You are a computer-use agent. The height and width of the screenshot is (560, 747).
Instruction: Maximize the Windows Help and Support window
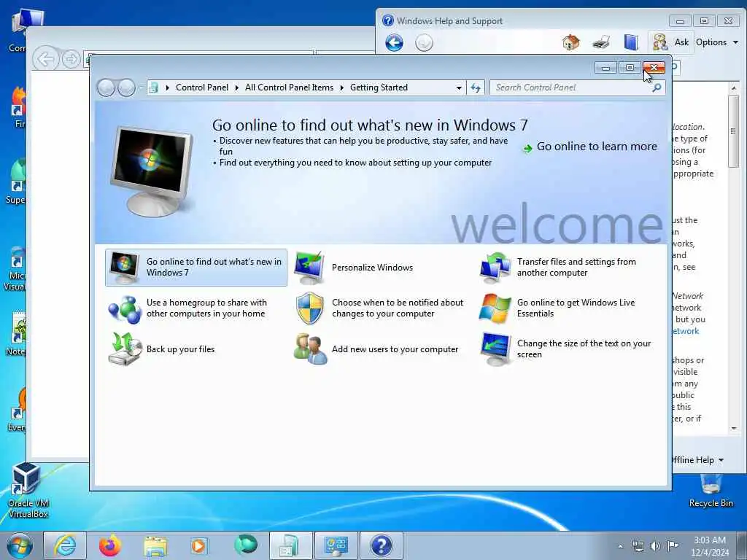(704, 21)
